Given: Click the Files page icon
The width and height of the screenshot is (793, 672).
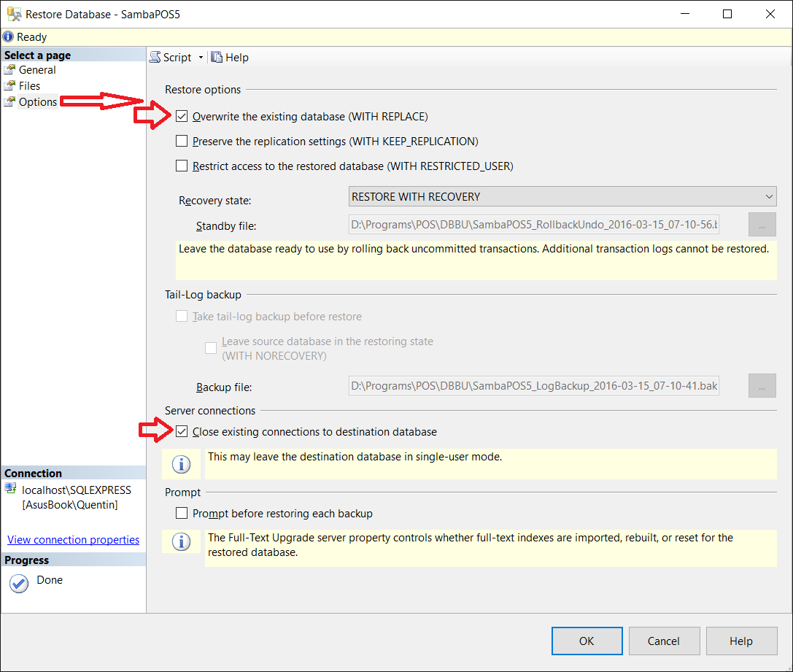Looking at the screenshot, I should [x=9, y=86].
